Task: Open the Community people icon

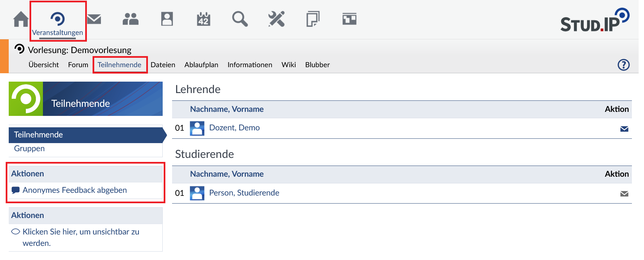Action: pyautogui.click(x=130, y=19)
